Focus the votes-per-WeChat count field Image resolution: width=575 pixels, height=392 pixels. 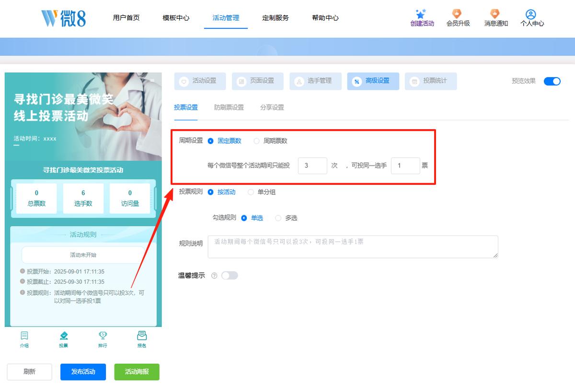(x=312, y=166)
